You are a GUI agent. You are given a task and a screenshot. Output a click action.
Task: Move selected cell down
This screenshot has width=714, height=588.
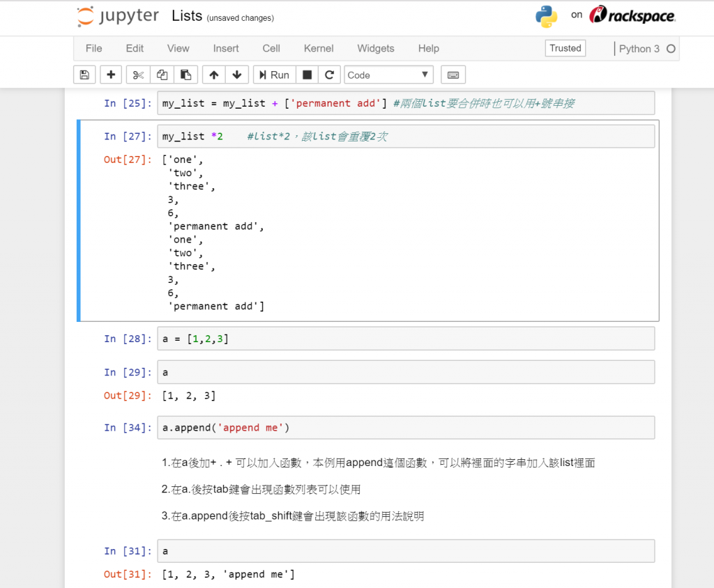[237, 75]
